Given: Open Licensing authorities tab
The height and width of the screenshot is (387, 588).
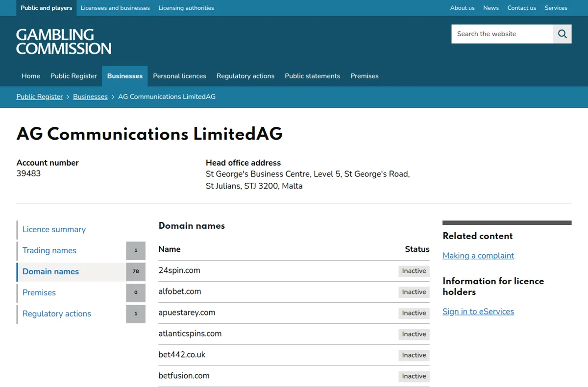Looking at the screenshot, I should tap(186, 8).
